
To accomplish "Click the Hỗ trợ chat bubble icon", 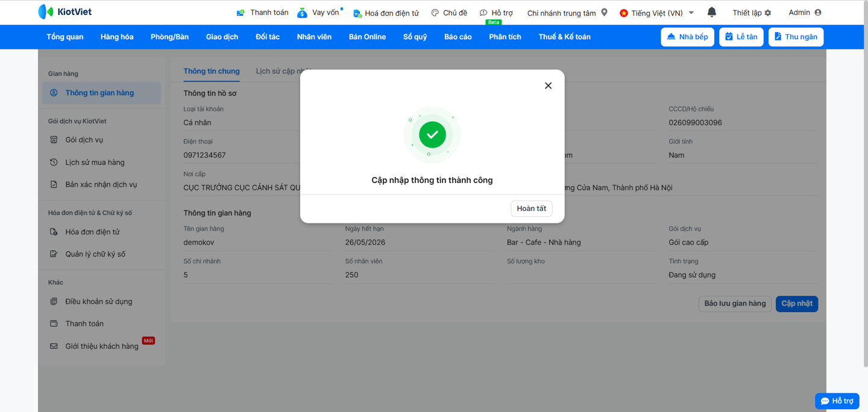I will (483, 13).
